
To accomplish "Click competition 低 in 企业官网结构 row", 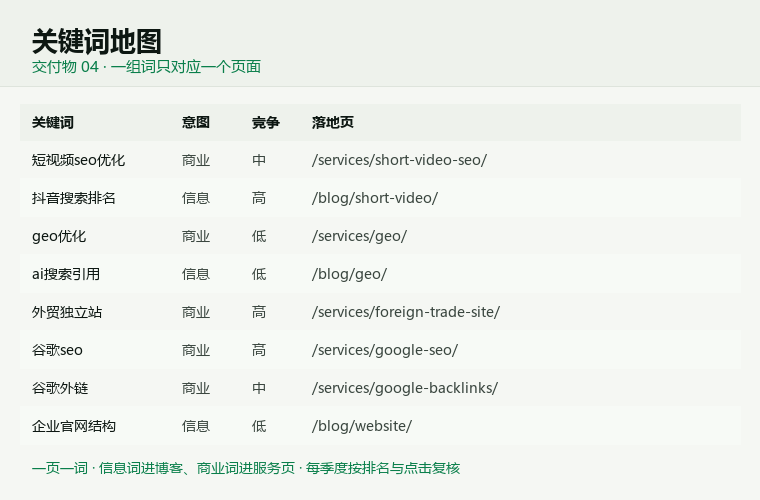I will [x=259, y=426].
